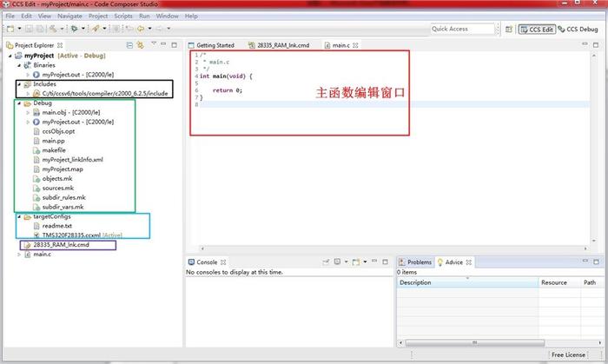Switch to CCS Edit perspective
608x364 pixels.
coord(537,29)
